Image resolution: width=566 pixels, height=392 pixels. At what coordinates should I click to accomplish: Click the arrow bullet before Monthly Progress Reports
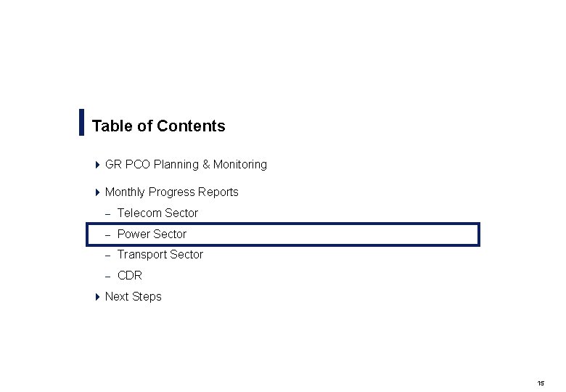pos(98,192)
